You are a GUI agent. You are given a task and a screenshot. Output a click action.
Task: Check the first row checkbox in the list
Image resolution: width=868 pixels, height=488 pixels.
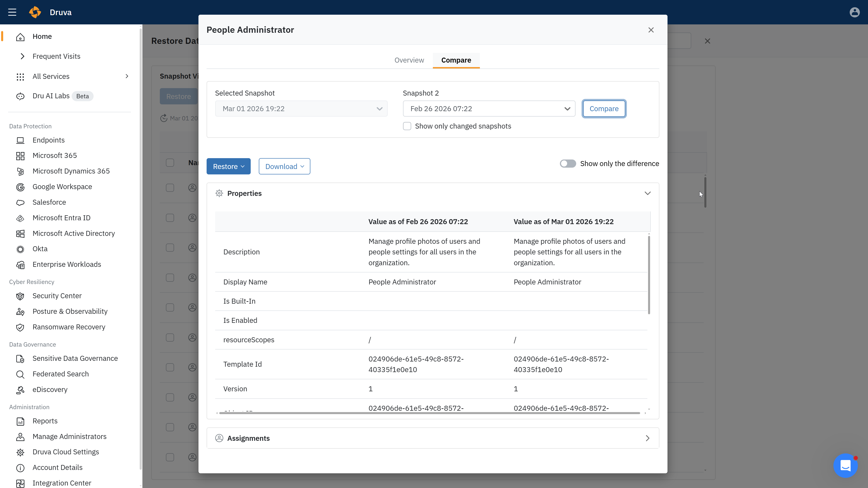click(170, 188)
